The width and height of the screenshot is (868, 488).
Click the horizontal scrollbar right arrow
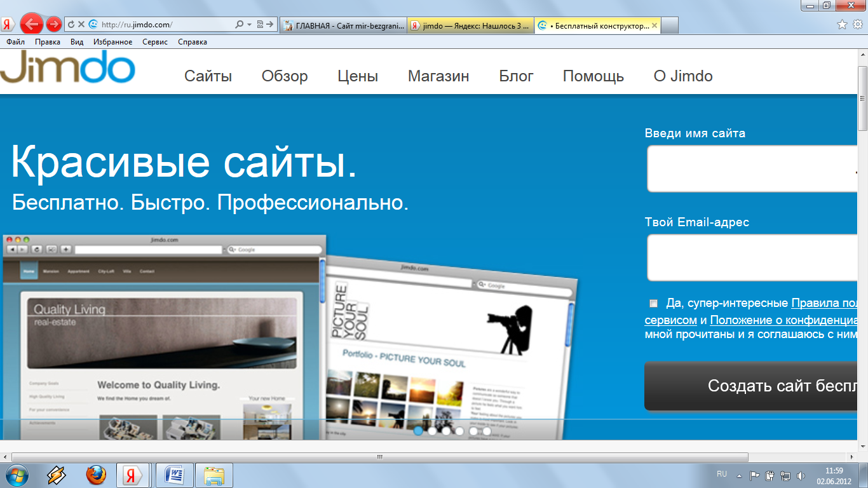851,456
